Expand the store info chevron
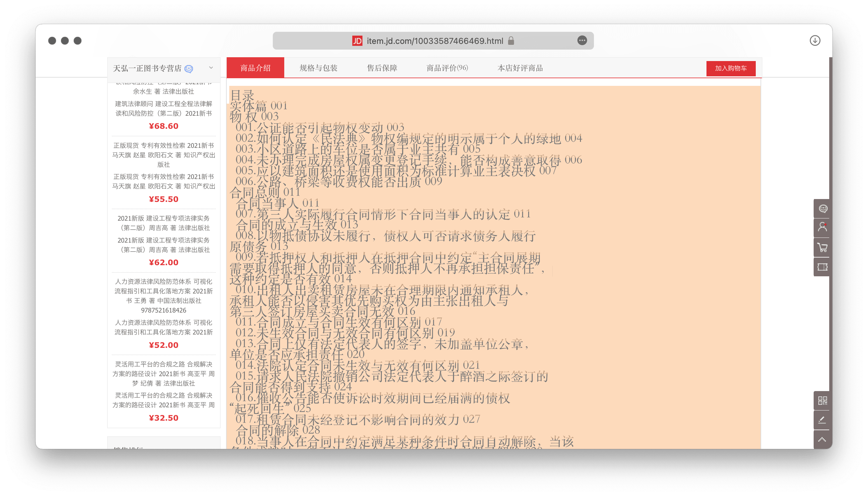Image resolution: width=868 pixels, height=496 pixels. pos(211,68)
